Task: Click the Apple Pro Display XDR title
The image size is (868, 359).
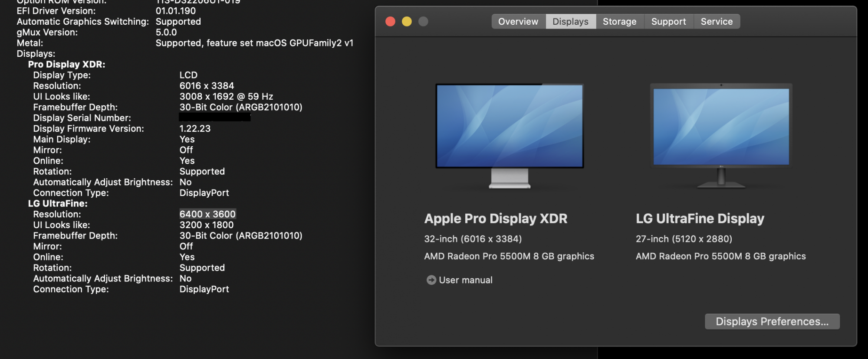Action: 496,219
